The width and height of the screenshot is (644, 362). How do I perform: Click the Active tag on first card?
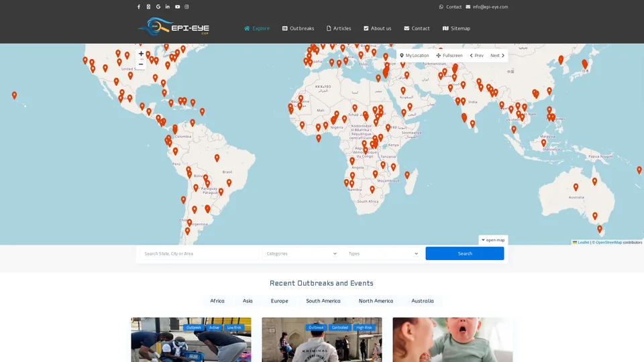214,328
